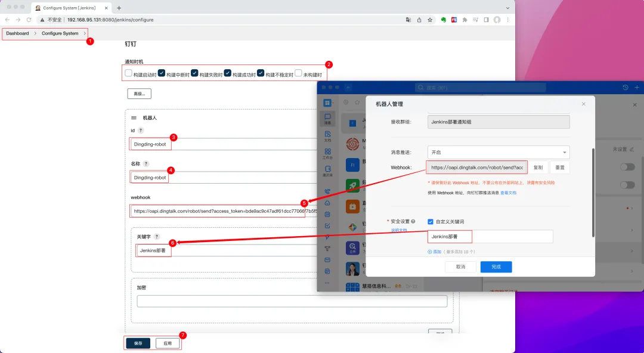
Task: Reload the Jenkins configure page
Action: (x=29, y=20)
